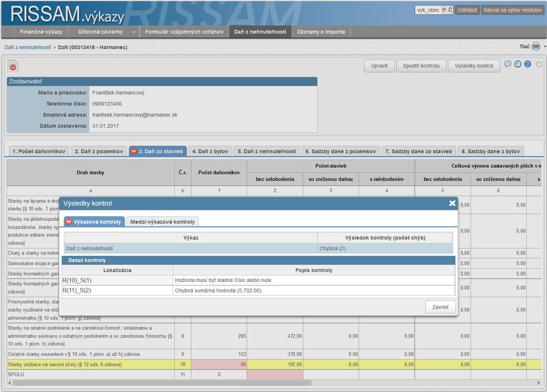The width and height of the screenshot is (547, 392).
Task: Click the Zavrieť button
Action: point(440,307)
